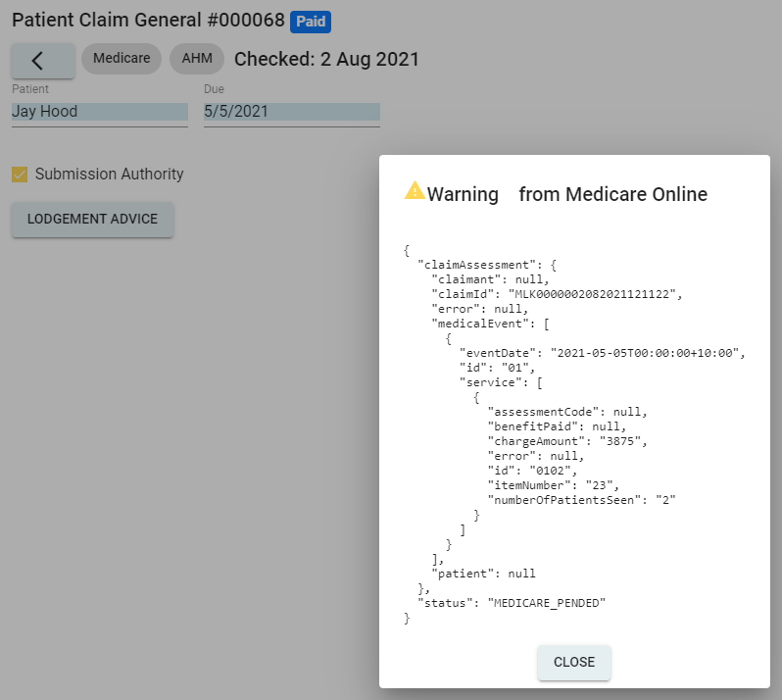Click the eventDate line in the JSON

pos(602,353)
